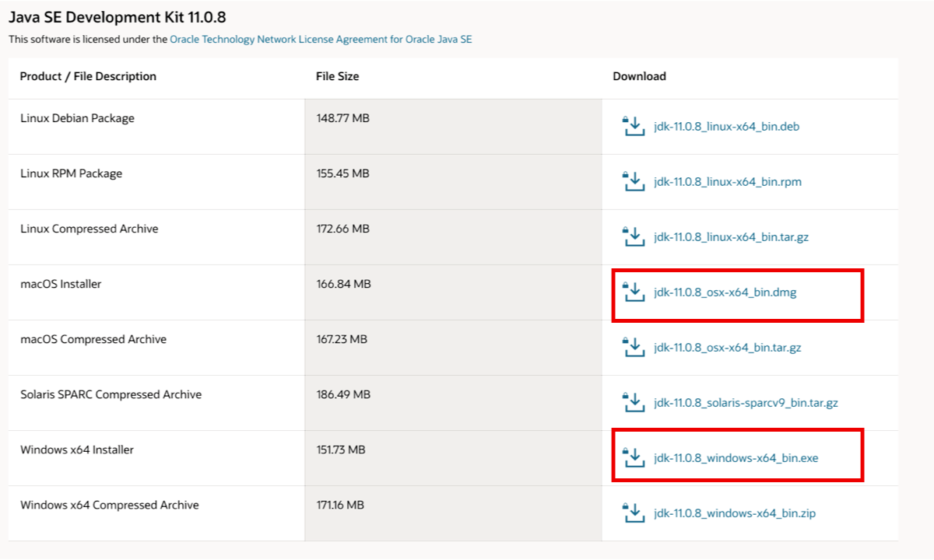The height and width of the screenshot is (560, 934).
Task: Click download icon for linux-x64_bin.deb
Action: click(634, 126)
